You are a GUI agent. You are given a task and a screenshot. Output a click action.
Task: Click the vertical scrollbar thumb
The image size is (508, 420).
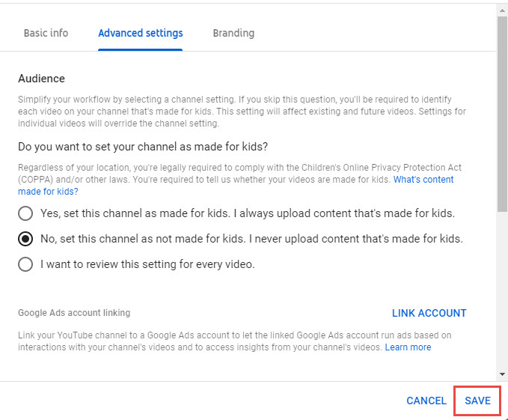point(502,114)
